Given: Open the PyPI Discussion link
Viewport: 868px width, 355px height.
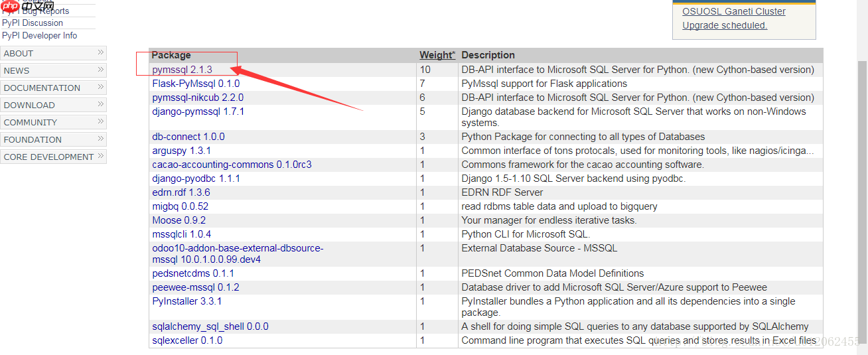Looking at the screenshot, I should click(33, 23).
